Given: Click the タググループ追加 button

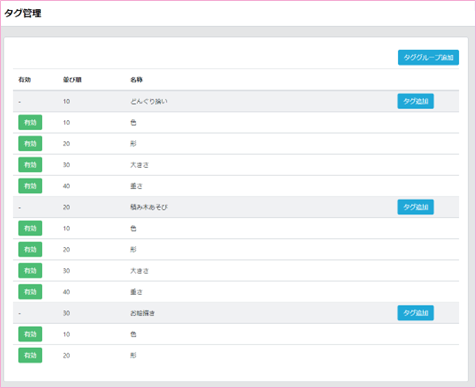Looking at the screenshot, I should 428,57.
